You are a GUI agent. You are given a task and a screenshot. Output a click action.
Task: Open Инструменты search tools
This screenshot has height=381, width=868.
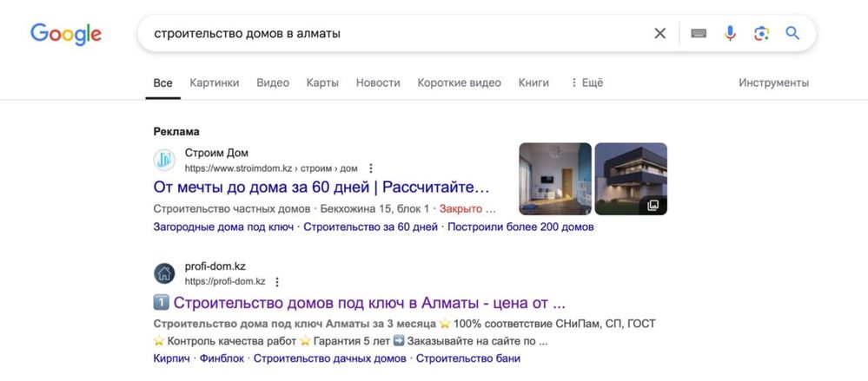(x=773, y=83)
